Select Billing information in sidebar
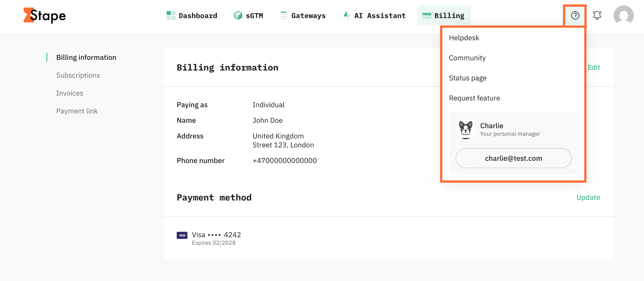Image resolution: width=644 pixels, height=281 pixels. point(86,57)
